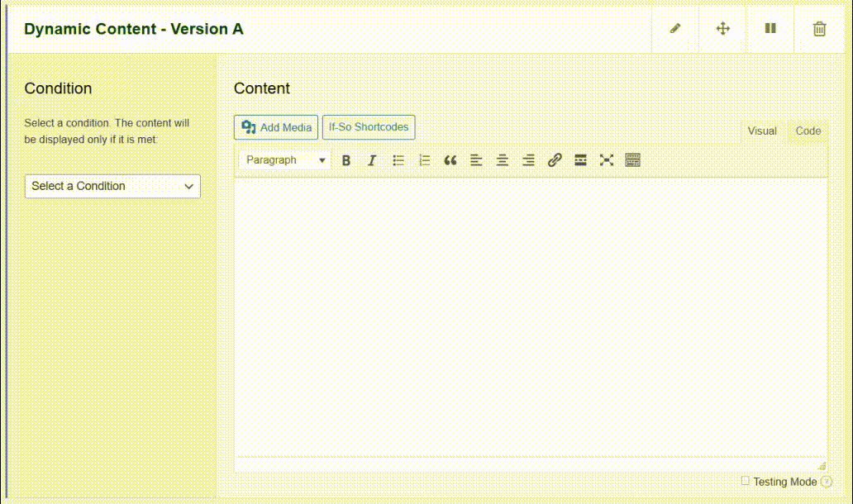Insert a Read More tag
The width and height of the screenshot is (853, 504).
point(580,160)
